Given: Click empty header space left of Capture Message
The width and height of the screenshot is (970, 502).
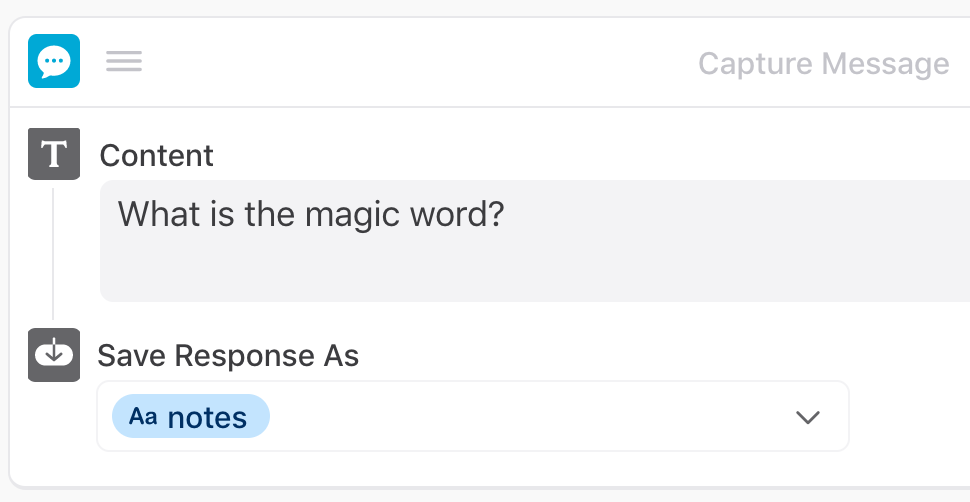Looking at the screenshot, I should click(420, 62).
